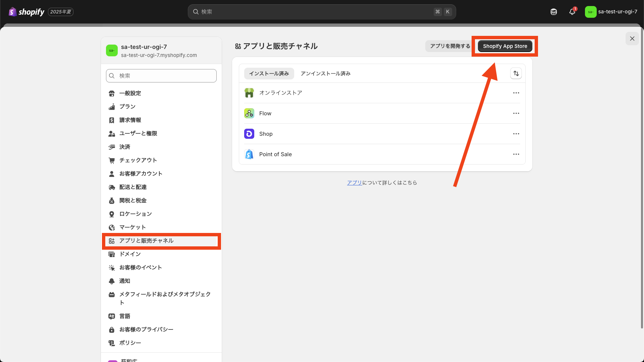Screen dimensions: 644x362
Task: Select チェックアウト settings in the sidebar
Action: (x=138, y=160)
